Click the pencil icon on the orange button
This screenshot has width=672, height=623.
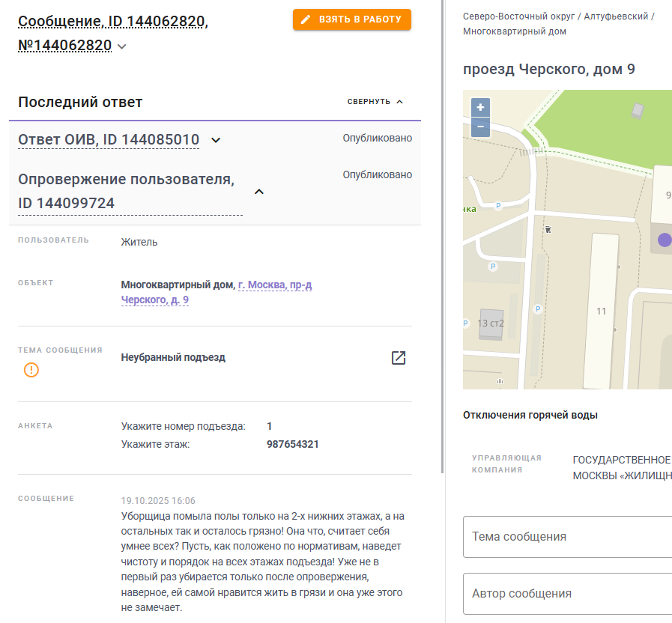(306, 19)
